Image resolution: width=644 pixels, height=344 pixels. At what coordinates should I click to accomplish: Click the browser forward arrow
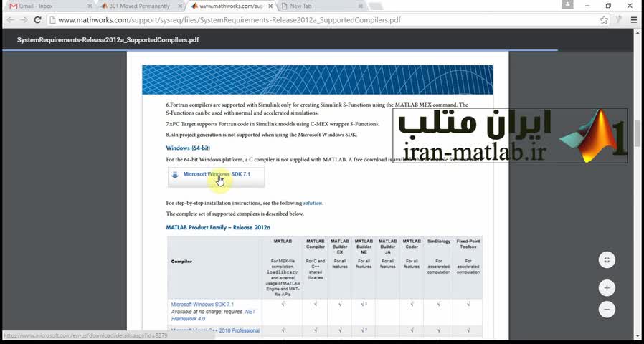click(x=24, y=19)
